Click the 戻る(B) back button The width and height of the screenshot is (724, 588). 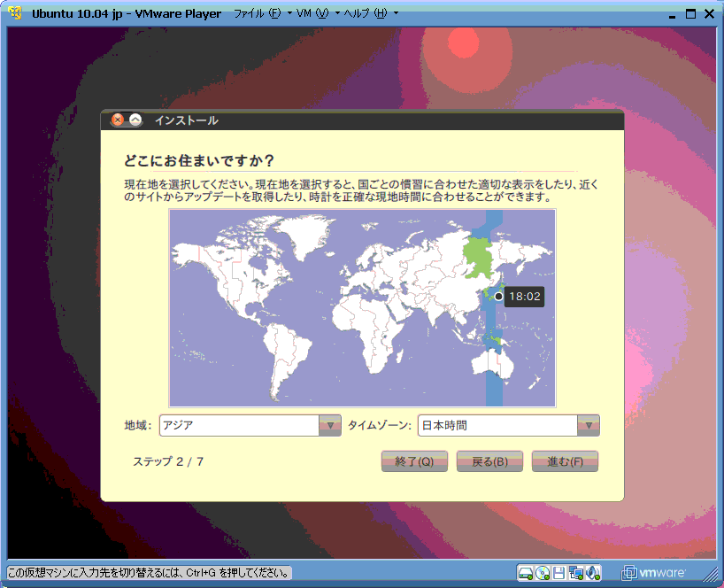point(489,461)
